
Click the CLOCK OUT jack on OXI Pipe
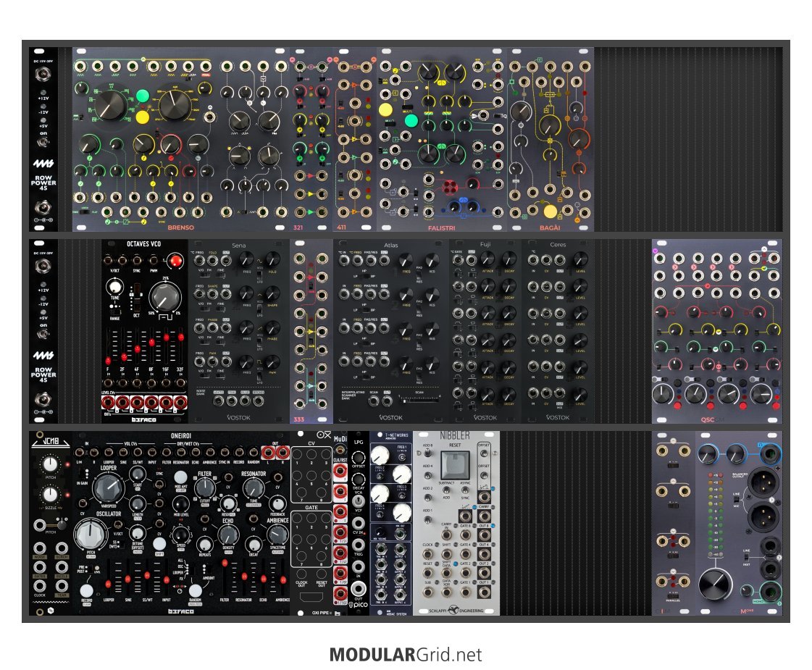pos(301,573)
